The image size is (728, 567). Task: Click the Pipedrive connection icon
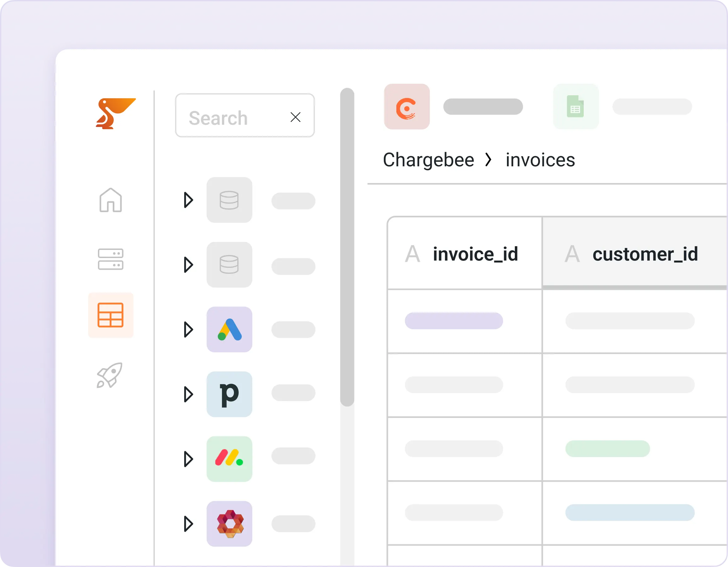tap(229, 395)
